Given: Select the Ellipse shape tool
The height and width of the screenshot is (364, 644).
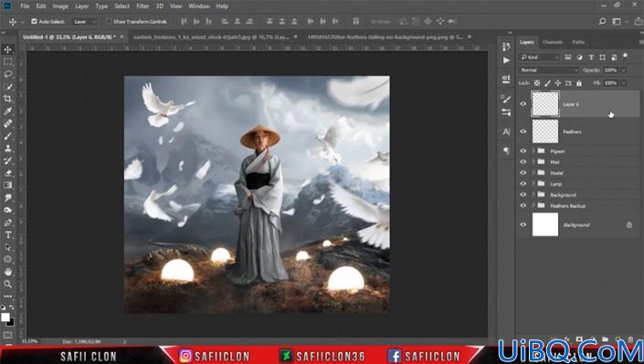Looking at the screenshot, I should [x=8, y=259].
